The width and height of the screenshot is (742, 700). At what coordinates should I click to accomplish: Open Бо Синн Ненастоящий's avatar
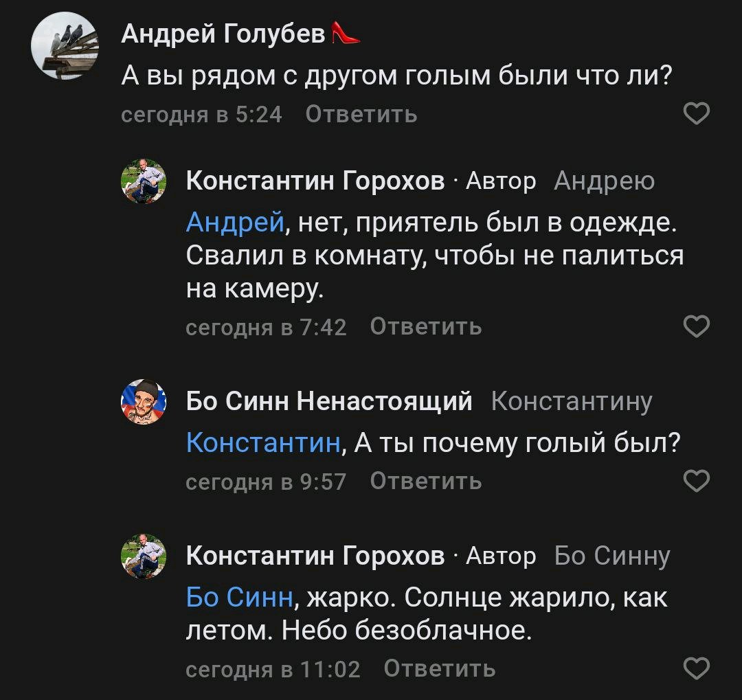tap(144, 401)
